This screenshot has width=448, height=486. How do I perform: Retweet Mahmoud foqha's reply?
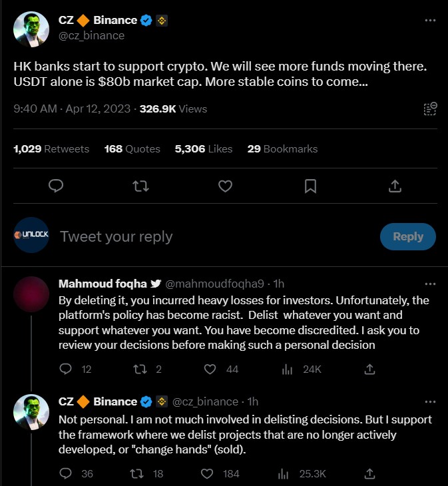tap(141, 369)
